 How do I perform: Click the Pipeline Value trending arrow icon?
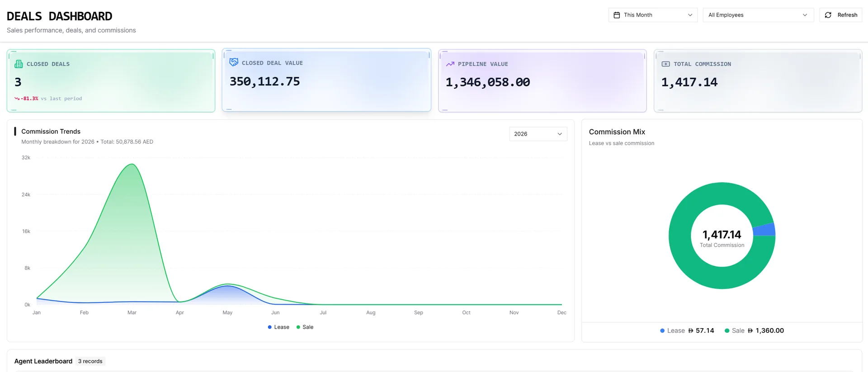pyautogui.click(x=450, y=64)
